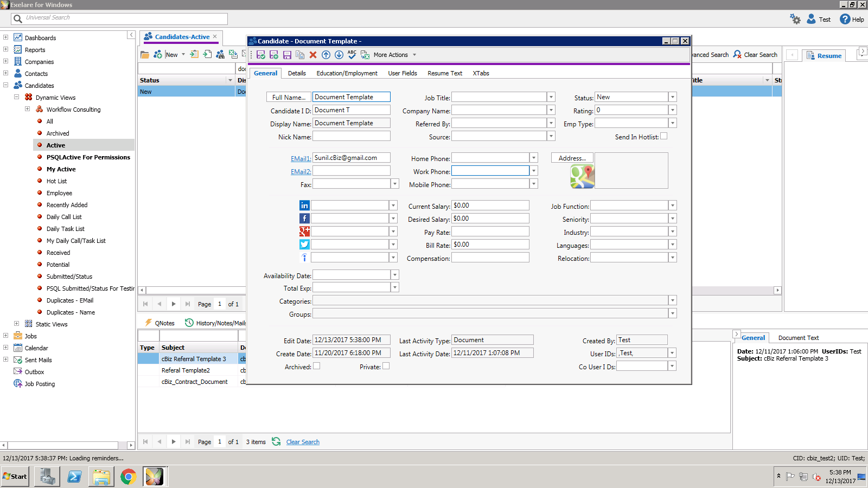Image resolution: width=868 pixels, height=488 pixels.
Task: Click the Full Name... button
Action: [x=289, y=97]
